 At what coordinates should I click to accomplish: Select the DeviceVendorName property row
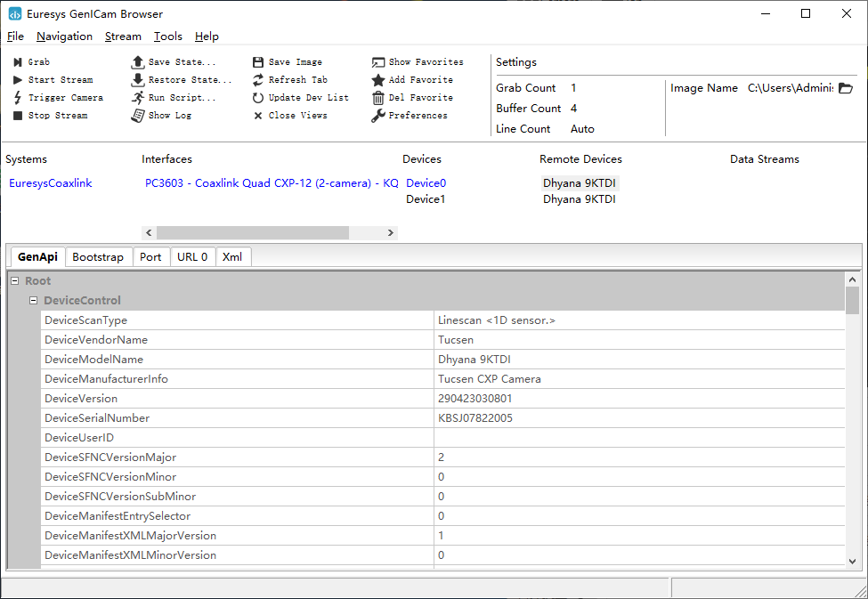442,339
